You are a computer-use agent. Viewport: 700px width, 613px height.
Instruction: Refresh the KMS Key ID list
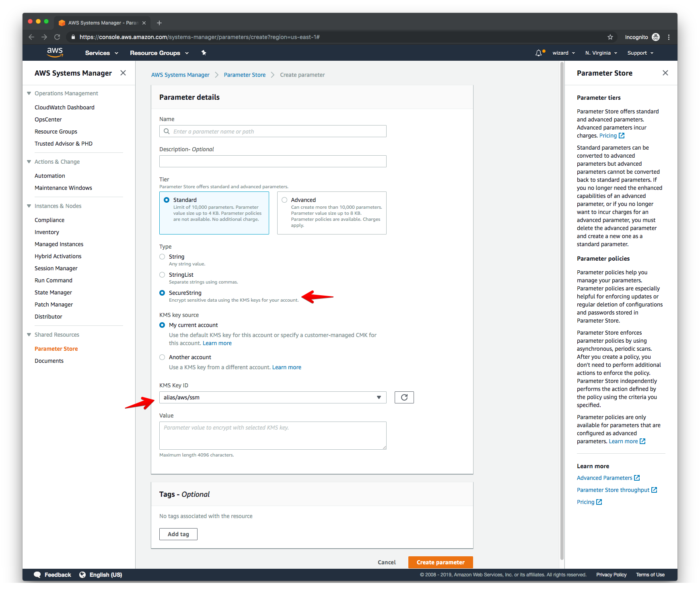[404, 397]
